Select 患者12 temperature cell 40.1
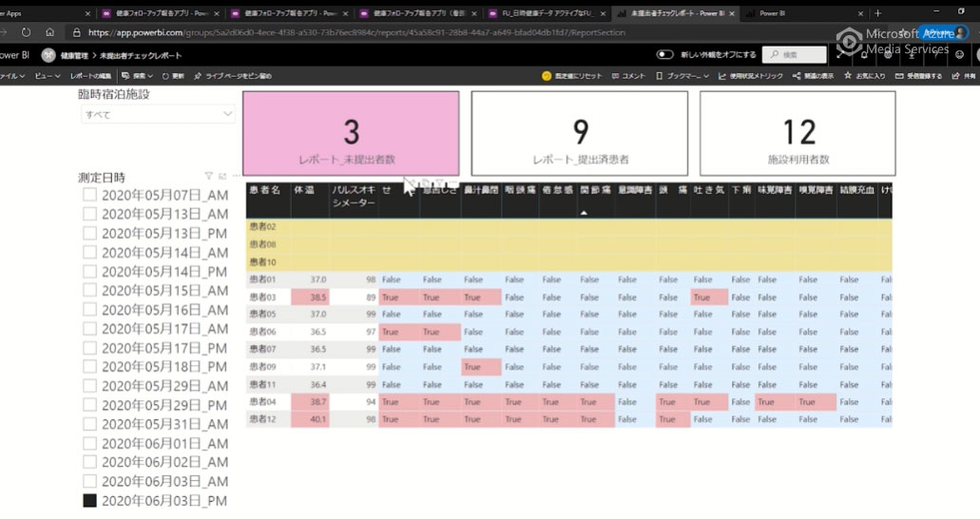Image resolution: width=980 pixels, height=519 pixels. click(310, 419)
